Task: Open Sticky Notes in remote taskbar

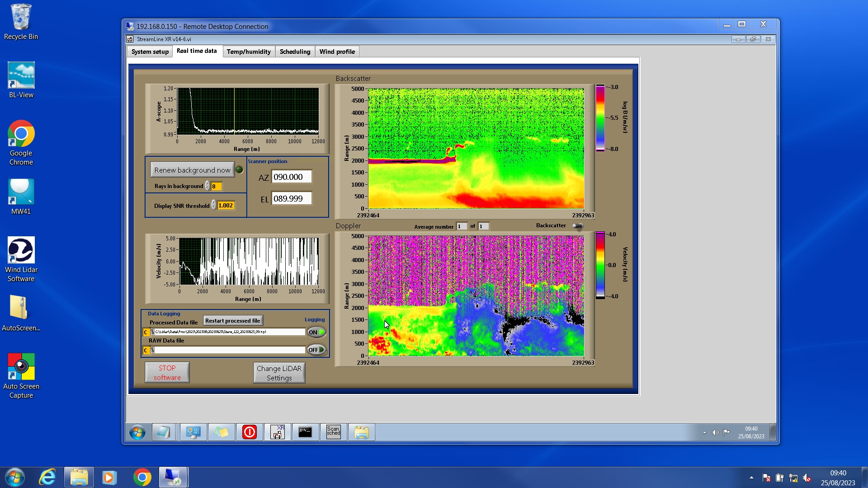Action: tap(221, 432)
